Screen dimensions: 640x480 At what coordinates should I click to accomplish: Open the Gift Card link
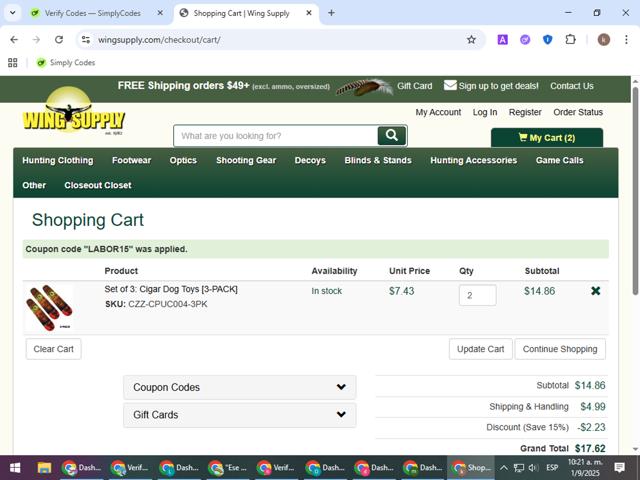tap(415, 86)
